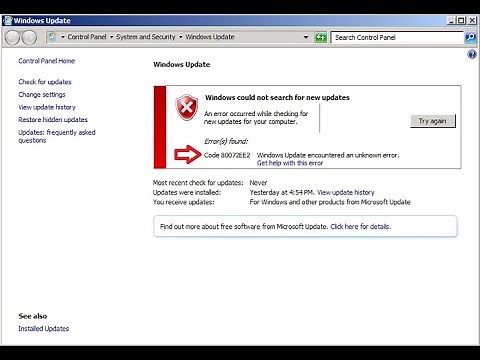Open View update history in sidebar

coord(47,107)
